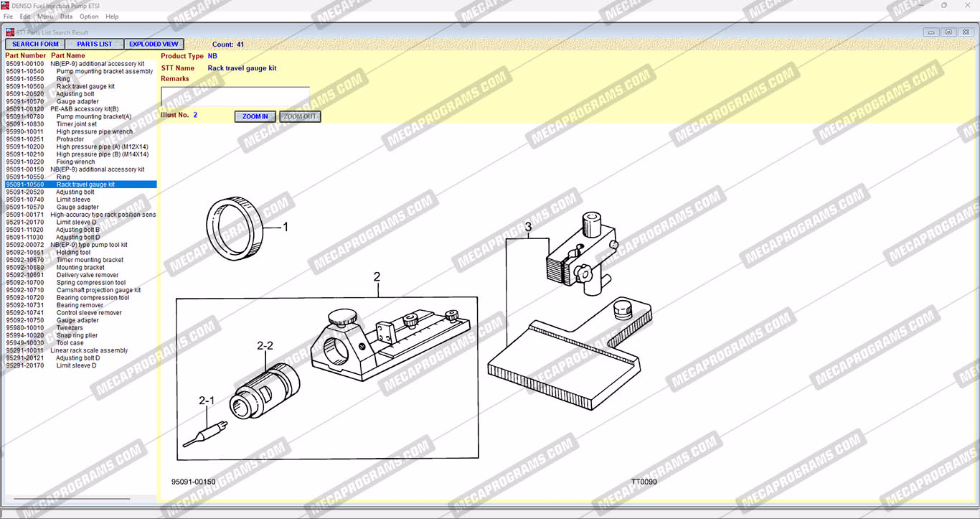The width and height of the screenshot is (980, 519).
Task: Select the Timer joint set part row
Action: pos(76,124)
